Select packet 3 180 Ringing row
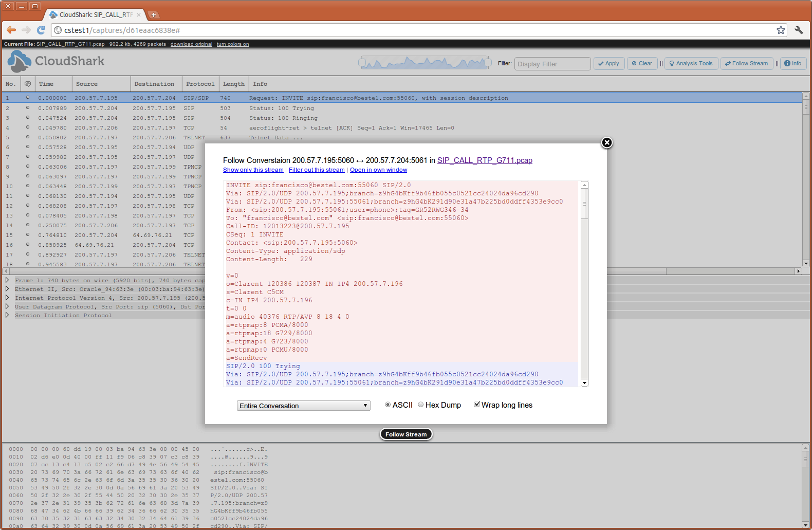The width and height of the screenshot is (812, 530). point(402,118)
